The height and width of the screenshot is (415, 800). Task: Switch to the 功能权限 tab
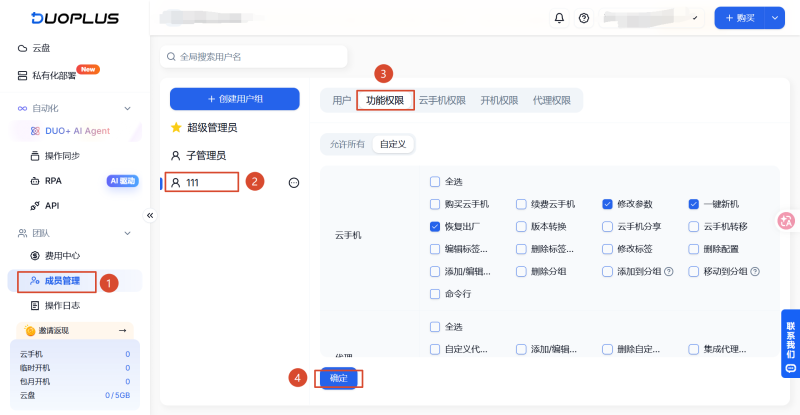(385, 101)
